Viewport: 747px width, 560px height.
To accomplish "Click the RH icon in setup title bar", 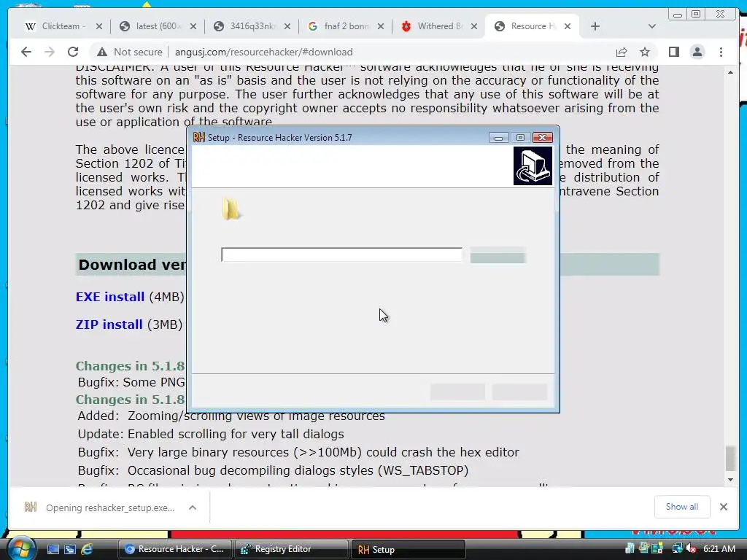I will [x=198, y=138].
